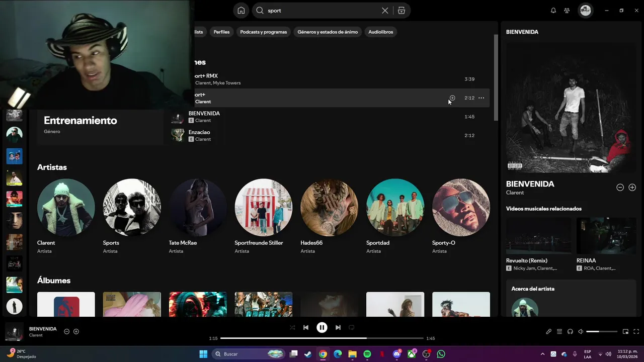Screen dimensions: 644x362
Task: Enter full screen mode icon
Action: tap(636, 332)
